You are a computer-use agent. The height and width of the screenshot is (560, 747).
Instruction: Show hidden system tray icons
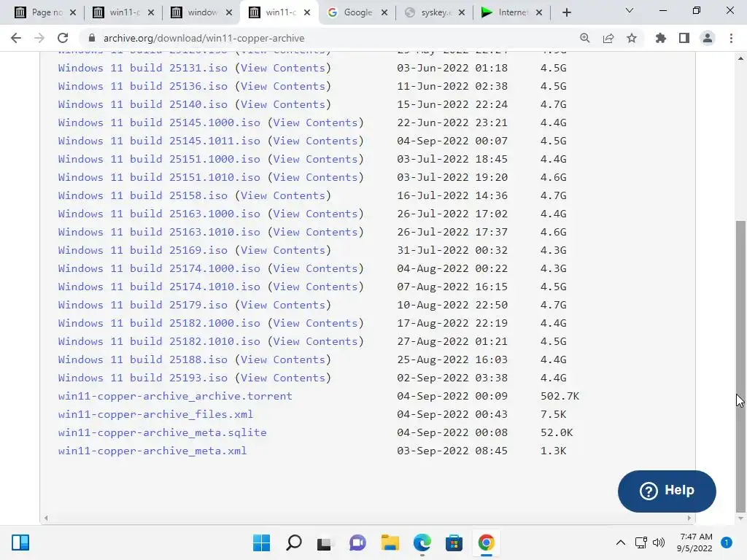pos(620,542)
